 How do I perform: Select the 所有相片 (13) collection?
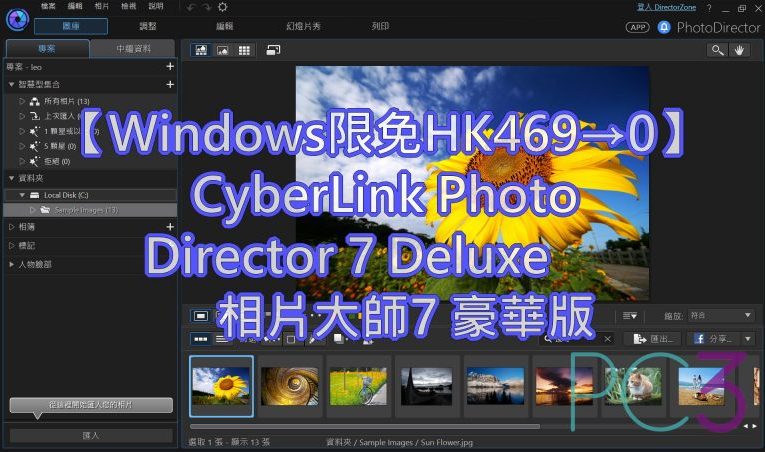point(67,101)
